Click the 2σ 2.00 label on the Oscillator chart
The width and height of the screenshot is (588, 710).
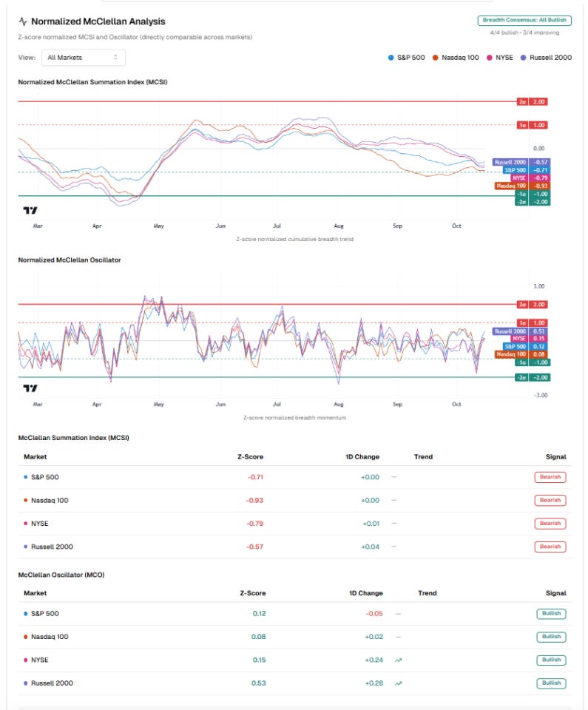pos(533,304)
